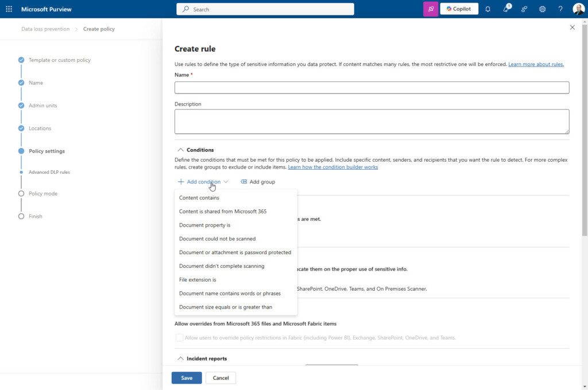Choose File extension is condition
The width and height of the screenshot is (588, 390).
tap(198, 280)
